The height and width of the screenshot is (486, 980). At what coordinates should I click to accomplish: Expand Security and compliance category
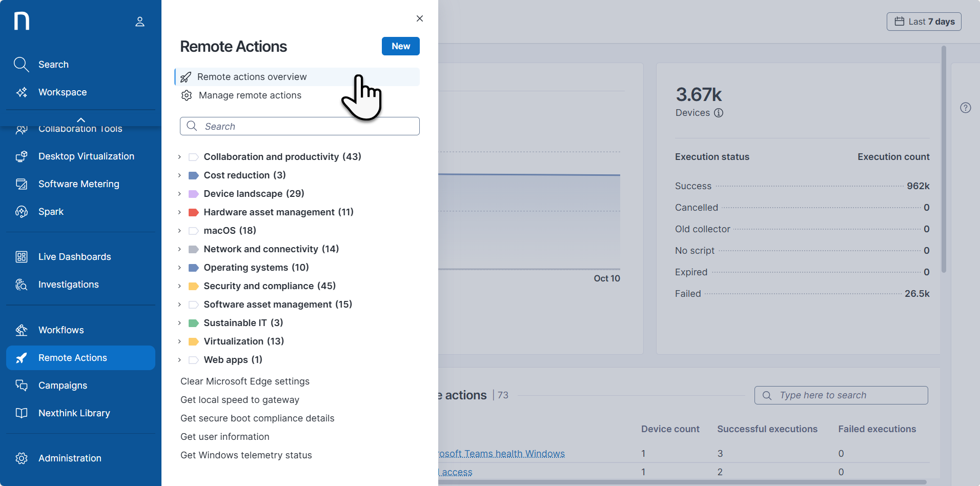(x=179, y=286)
